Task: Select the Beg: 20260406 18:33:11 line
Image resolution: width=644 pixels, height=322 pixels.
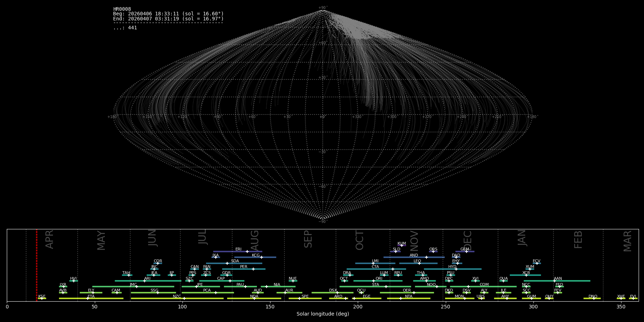Action: 168,14
